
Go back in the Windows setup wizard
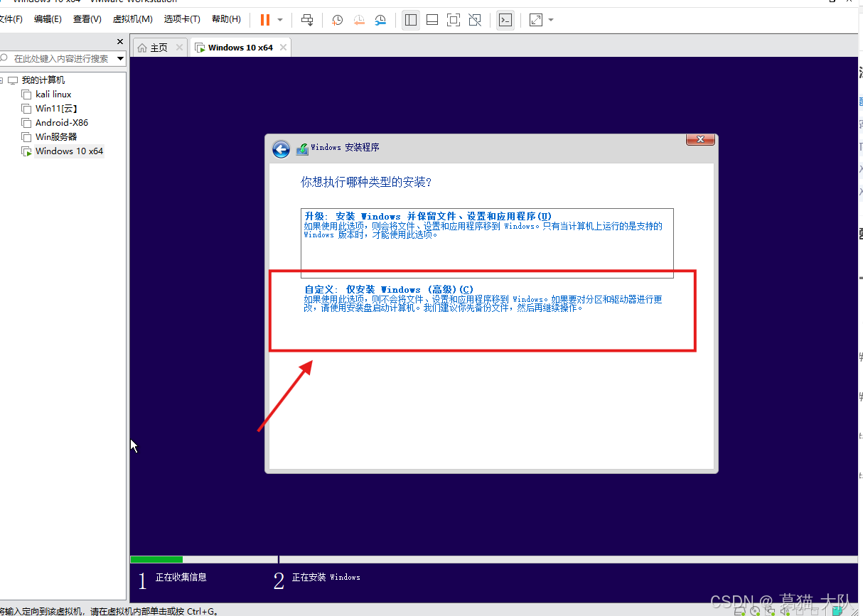coord(282,148)
